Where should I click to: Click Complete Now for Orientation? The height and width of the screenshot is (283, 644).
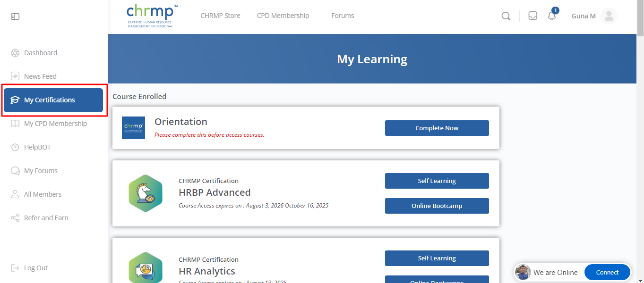(437, 128)
